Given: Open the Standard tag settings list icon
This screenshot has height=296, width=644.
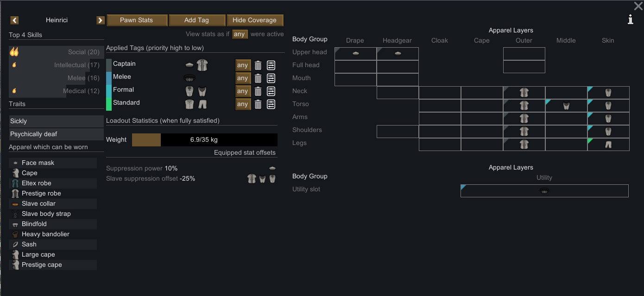Looking at the screenshot, I should [271, 104].
